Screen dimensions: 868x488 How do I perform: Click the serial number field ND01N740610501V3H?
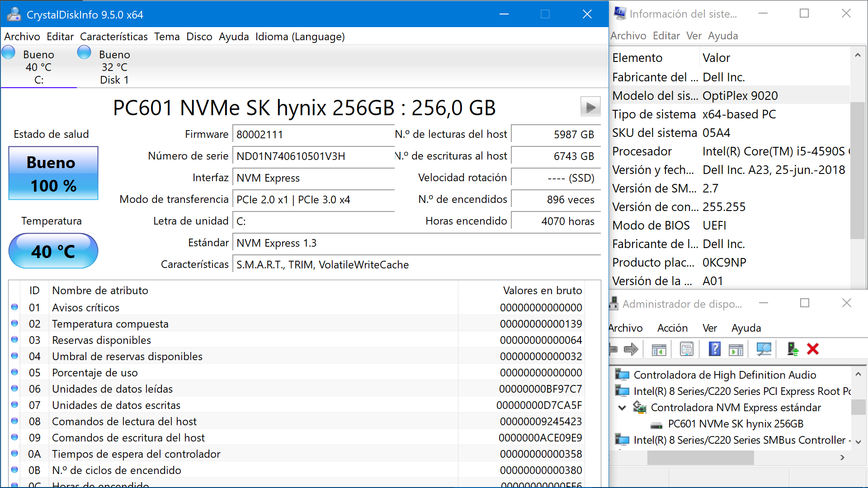tap(313, 156)
